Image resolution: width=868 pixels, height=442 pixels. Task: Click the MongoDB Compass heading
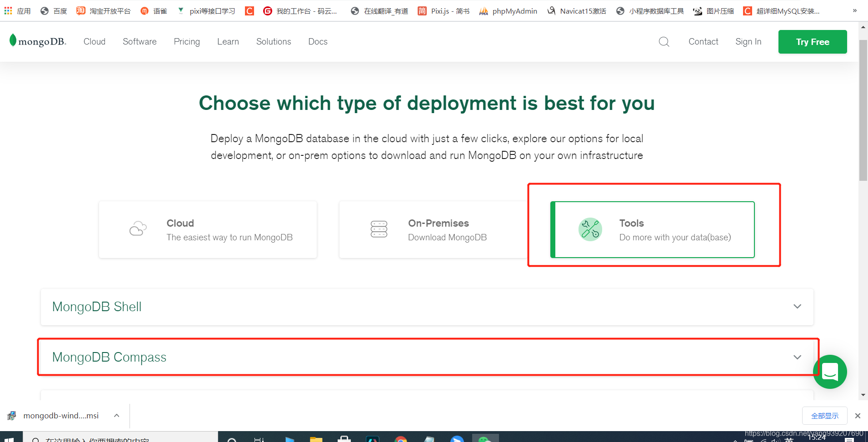pos(109,357)
